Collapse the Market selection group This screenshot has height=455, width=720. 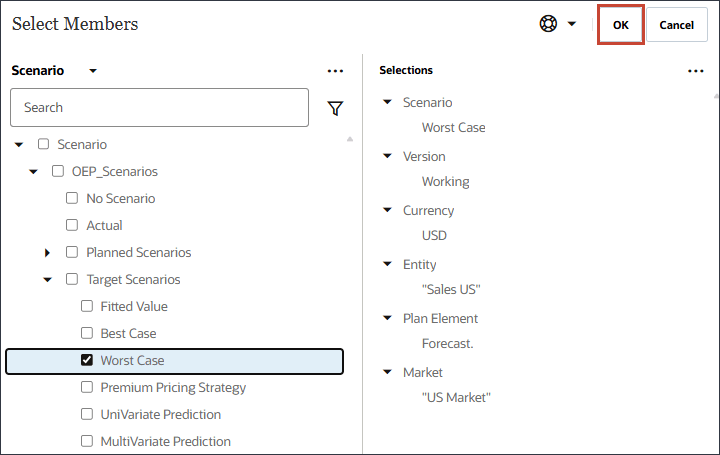point(387,372)
